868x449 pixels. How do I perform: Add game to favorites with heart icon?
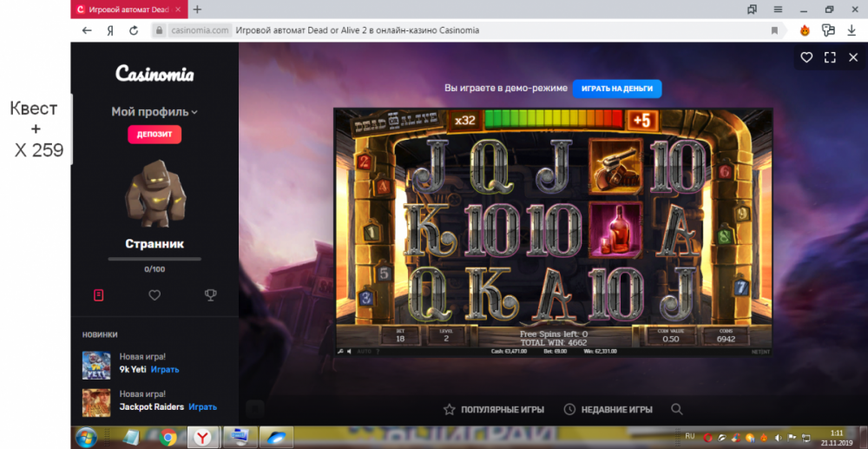tap(806, 57)
